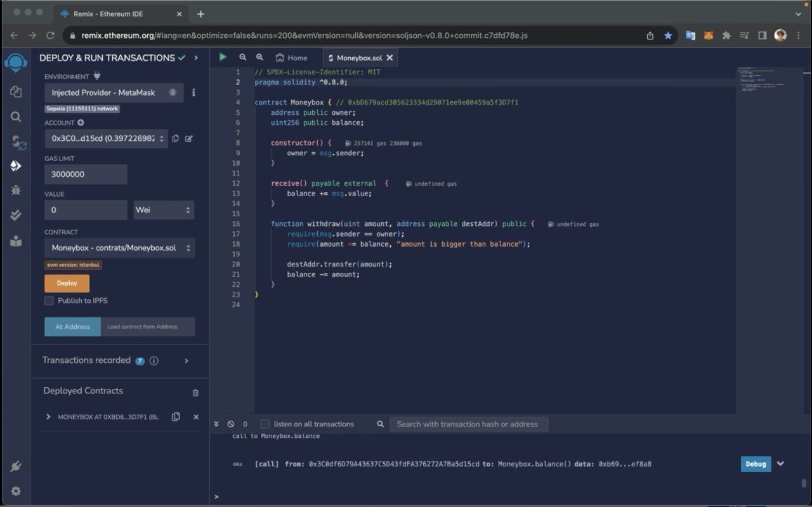Open the Debugger panel

pyautogui.click(x=16, y=190)
